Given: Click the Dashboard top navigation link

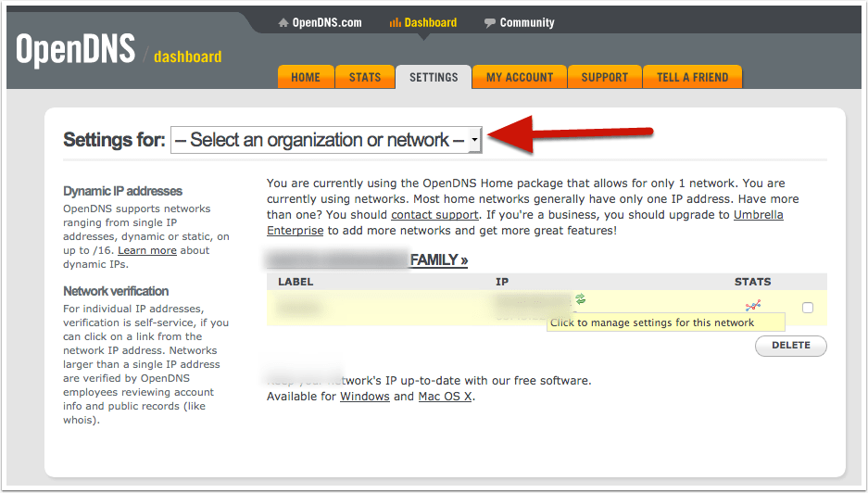Looking at the screenshot, I should pyautogui.click(x=430, y=23).
